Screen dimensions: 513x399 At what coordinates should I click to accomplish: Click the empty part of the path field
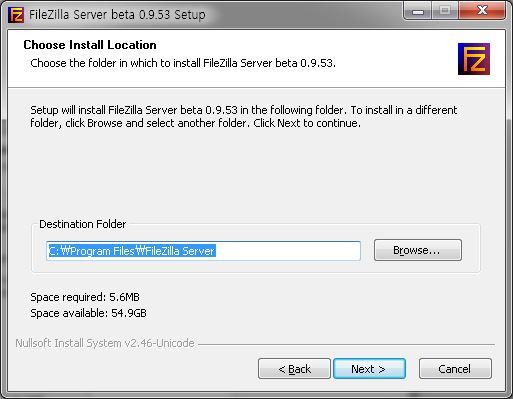tap(288, 251)
